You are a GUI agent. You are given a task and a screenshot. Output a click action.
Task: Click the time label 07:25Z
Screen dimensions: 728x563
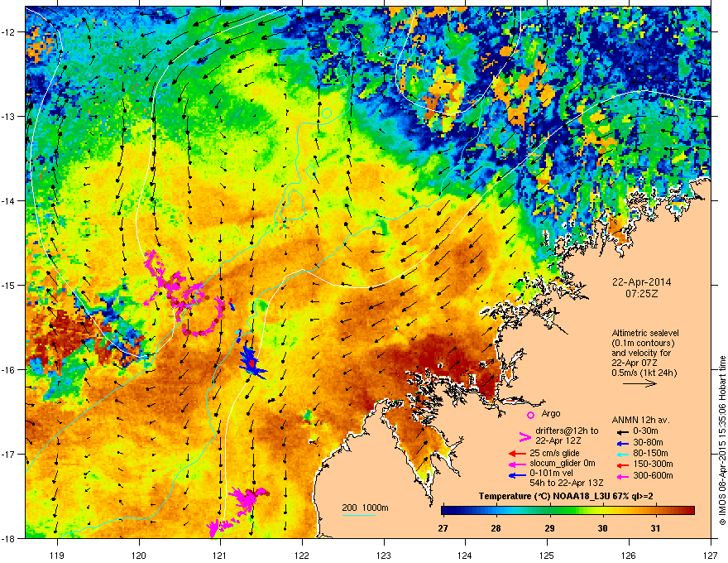(642, 294)
